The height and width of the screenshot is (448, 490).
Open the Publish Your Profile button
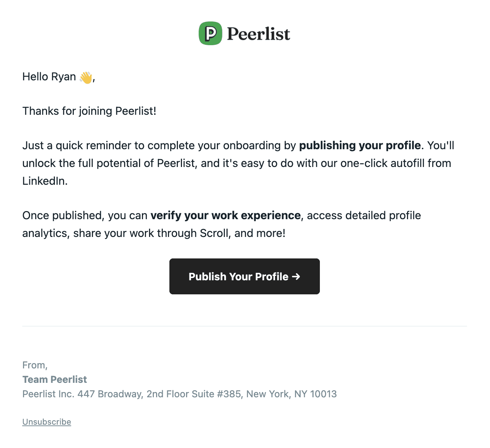(x=245, y=276)
